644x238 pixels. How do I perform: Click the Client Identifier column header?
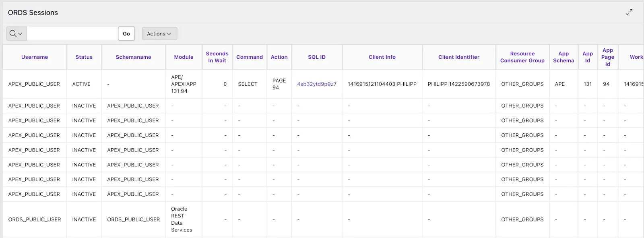pos(458,57)
